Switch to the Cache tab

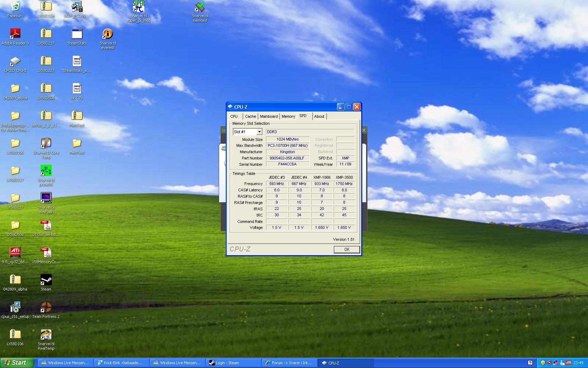(250, 116)
